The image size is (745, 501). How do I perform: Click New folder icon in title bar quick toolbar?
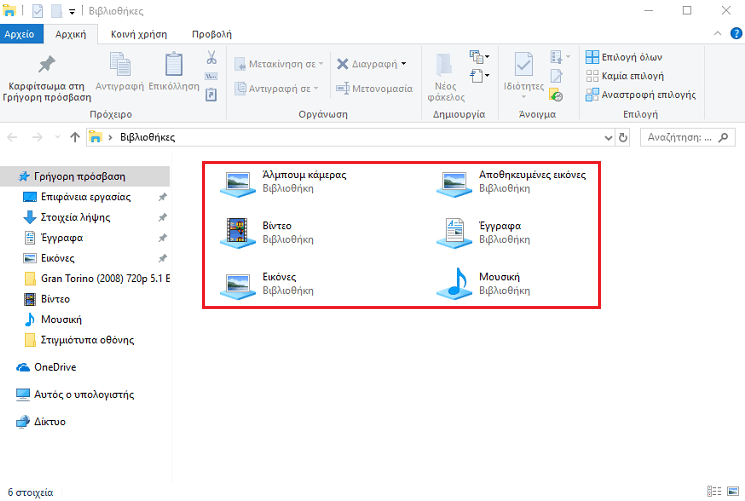[57, 11]
